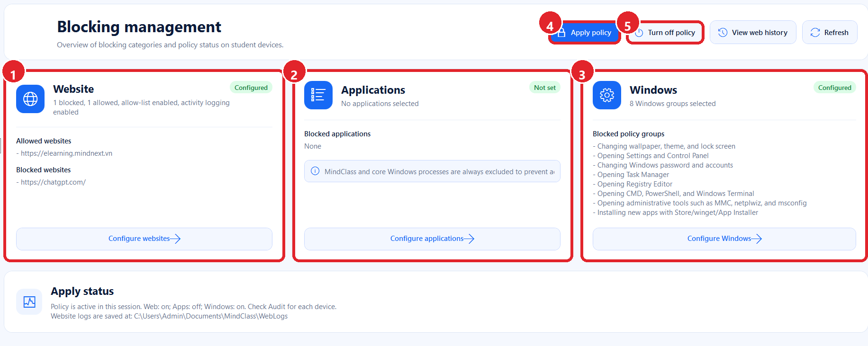
Task: Click the Website globe icon
Action: tap(30, 99)
